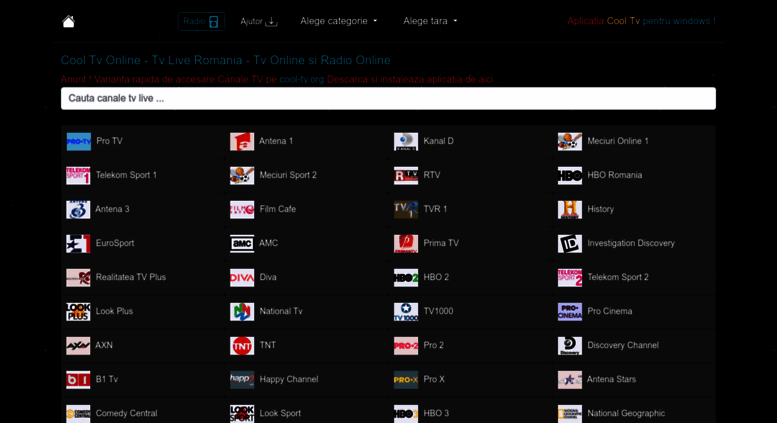The width and height of the screenshot is (777, 423).
Task: Click the Meciuri Online 1 logo icon
Action: [x=570, y=141]
